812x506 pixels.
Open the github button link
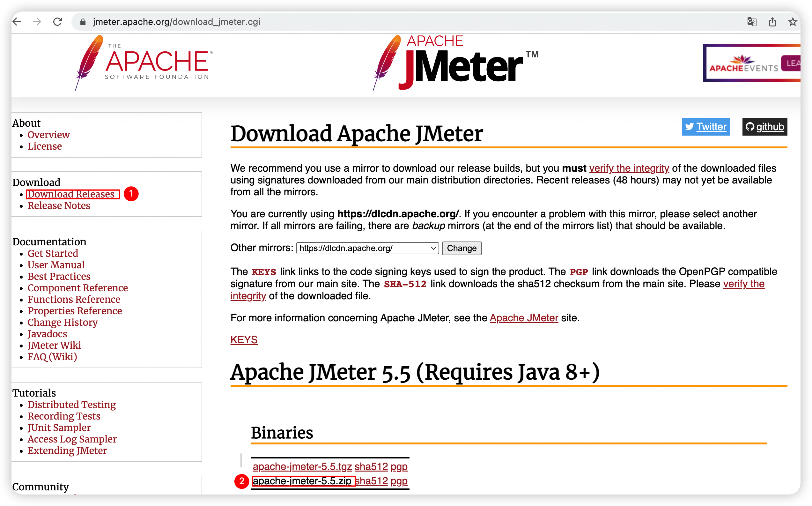[x=764, y=127]
